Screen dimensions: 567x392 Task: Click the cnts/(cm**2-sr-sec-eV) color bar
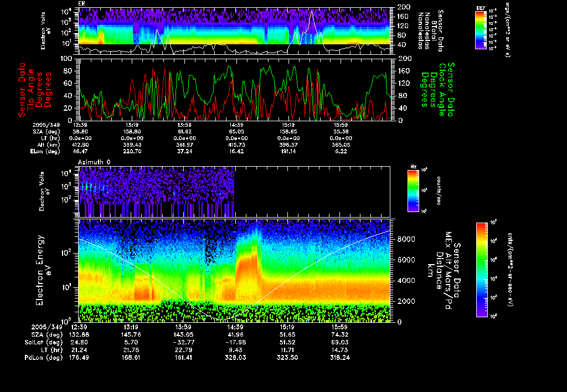(482, 270)
